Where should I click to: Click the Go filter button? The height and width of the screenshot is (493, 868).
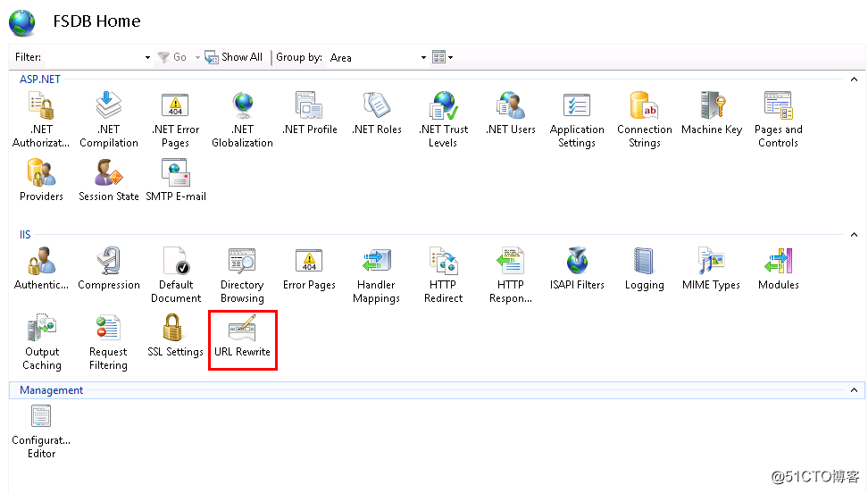172,57
